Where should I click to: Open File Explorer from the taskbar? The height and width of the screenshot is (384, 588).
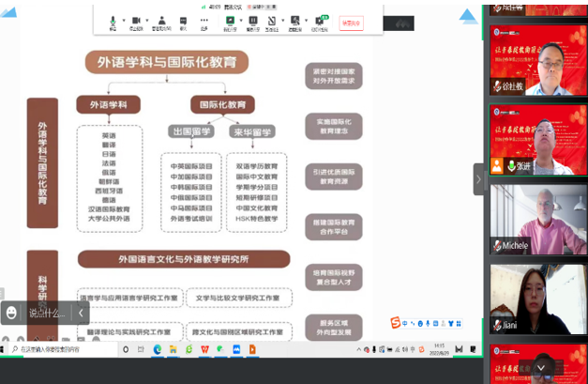(173, 349)
